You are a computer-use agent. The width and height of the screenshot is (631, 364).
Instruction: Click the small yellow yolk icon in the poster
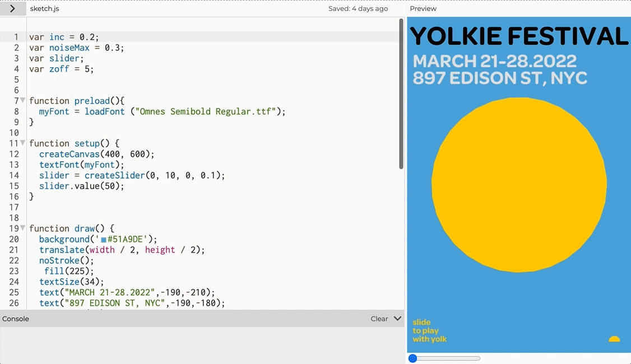[614, 339]
